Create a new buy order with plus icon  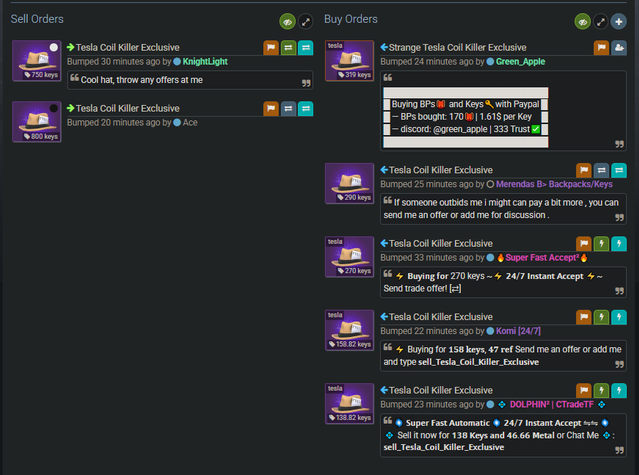pyautogui.click(x=619, y=22)
